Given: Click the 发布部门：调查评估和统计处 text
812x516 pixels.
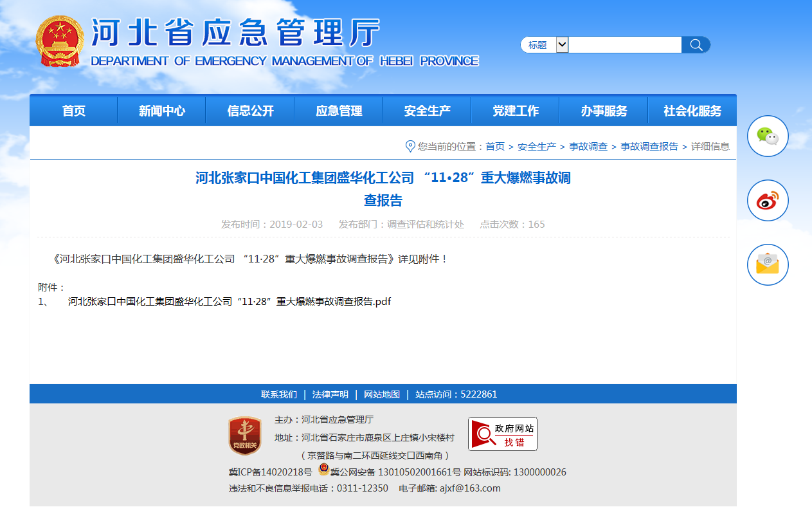Looking at the screenshot, I should click(401, 225).
